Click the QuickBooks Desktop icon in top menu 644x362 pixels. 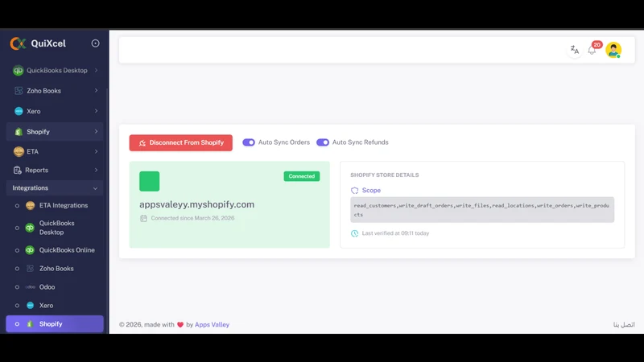pos(18,71)
